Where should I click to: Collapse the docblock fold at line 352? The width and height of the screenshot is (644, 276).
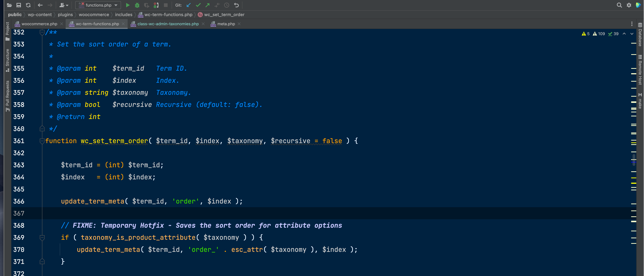pyautogui.click(x=42, y=32)
